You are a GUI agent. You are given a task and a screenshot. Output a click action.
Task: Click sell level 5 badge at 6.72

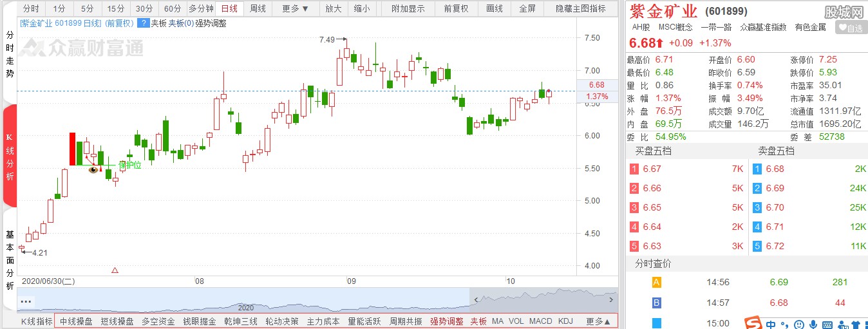point(758,246)
